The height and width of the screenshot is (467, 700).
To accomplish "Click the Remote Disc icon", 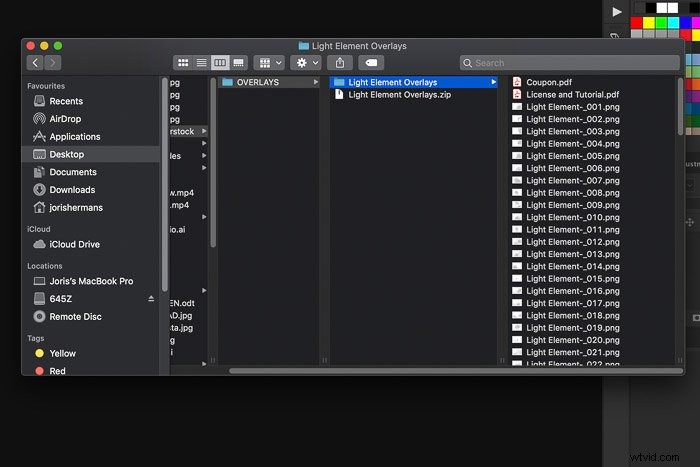I will pyautogui.click(x=39, y=317).
